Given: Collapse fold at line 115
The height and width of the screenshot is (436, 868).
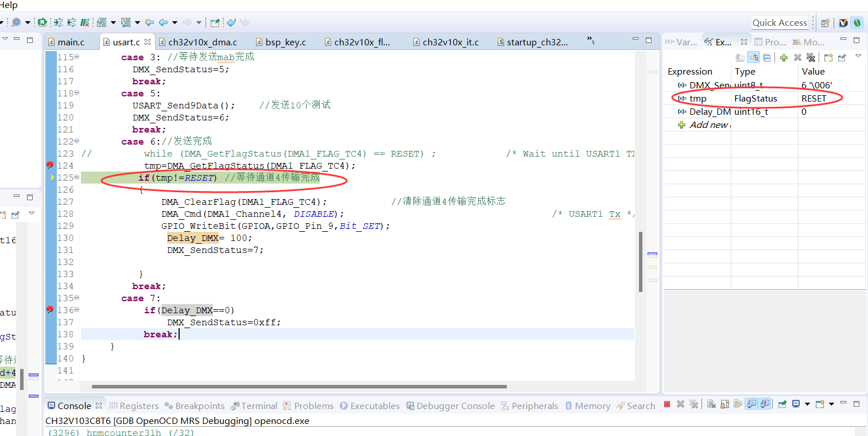Looking at the screenshot, I should (x=77, y=57).
